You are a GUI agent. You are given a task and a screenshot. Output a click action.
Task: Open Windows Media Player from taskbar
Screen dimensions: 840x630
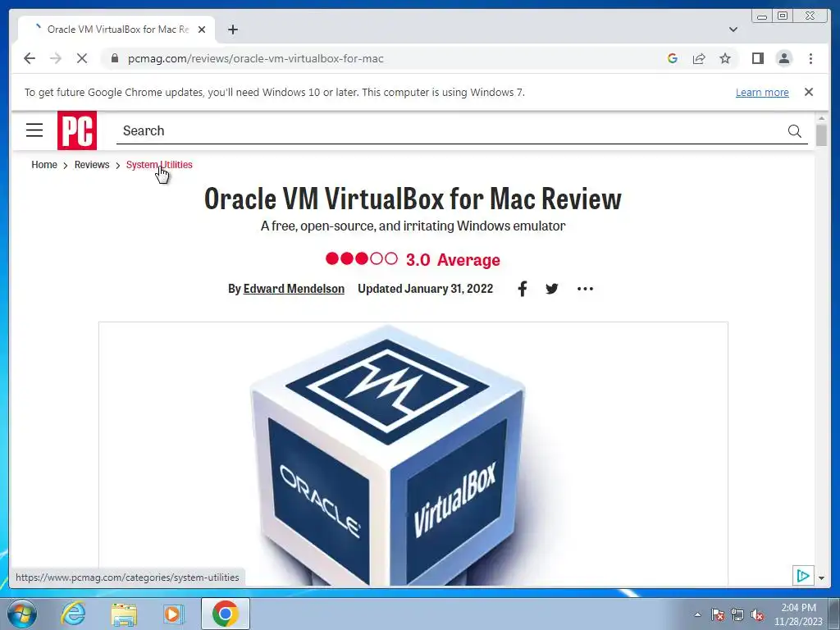pos(173,614)
